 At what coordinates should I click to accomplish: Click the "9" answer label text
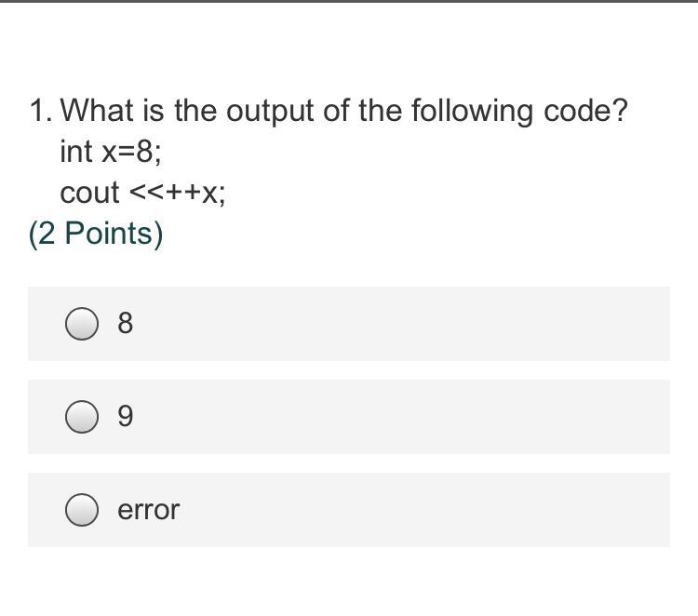(x=125, y=417)
